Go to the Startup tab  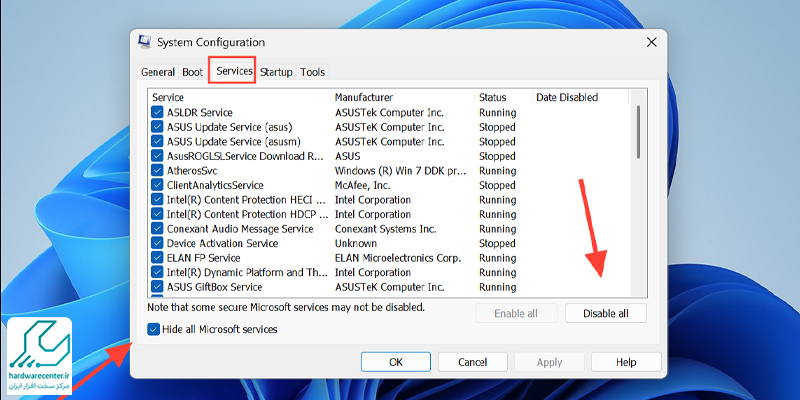(276, 72)
